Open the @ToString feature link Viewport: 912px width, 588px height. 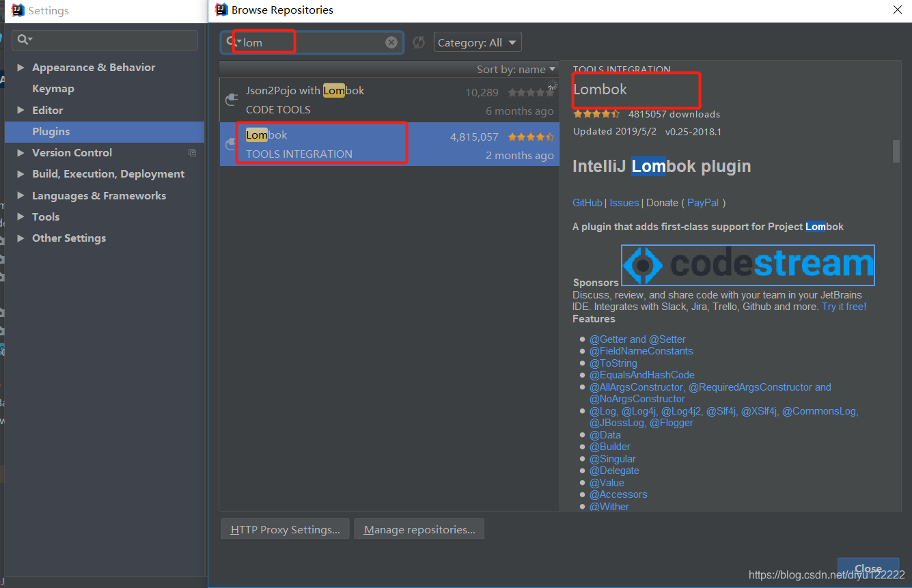click(x=613, y=363)
